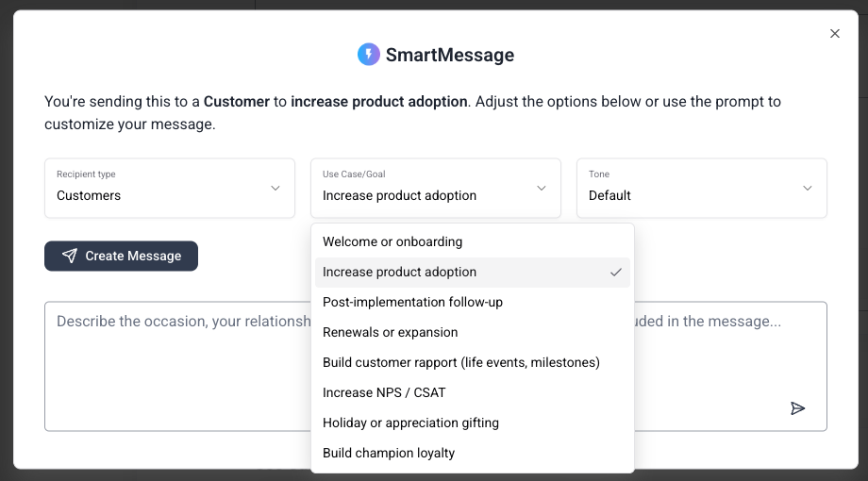Pick Renewals or expansion goal
This screenshot has height=481, width=868.
tap(472, 333)
